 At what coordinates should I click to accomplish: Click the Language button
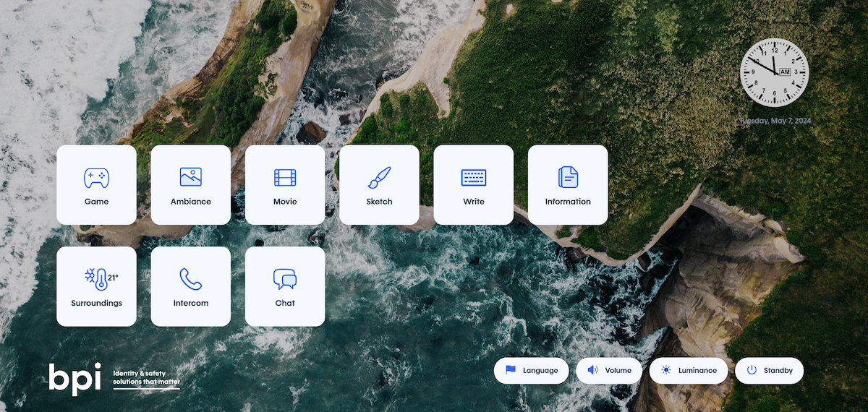532,371
